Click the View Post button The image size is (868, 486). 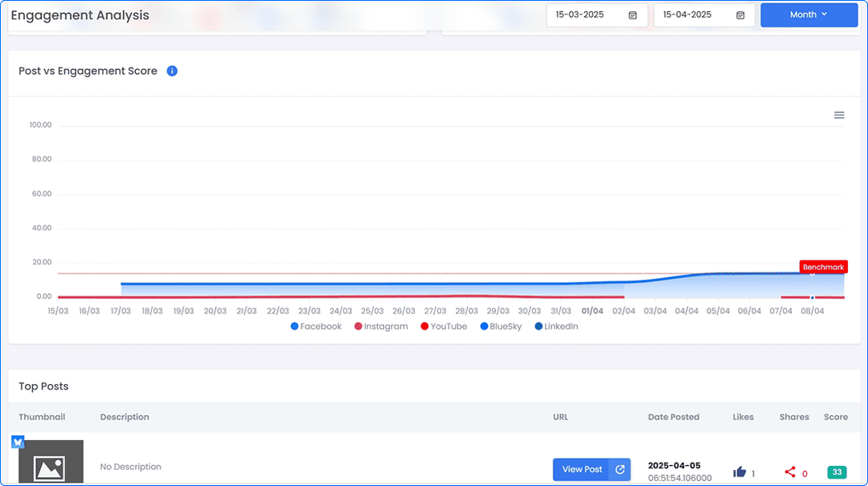(x=582, y=470)
